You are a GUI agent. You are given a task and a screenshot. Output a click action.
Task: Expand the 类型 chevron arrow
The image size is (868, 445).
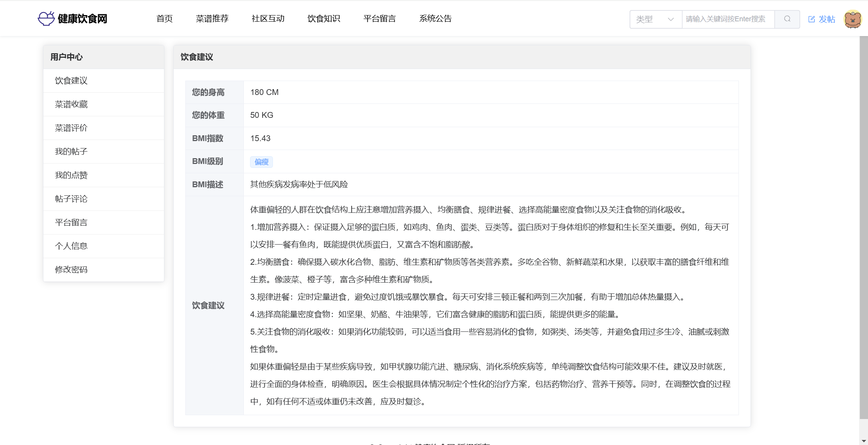pyautogui.click(x=671, y=19)
